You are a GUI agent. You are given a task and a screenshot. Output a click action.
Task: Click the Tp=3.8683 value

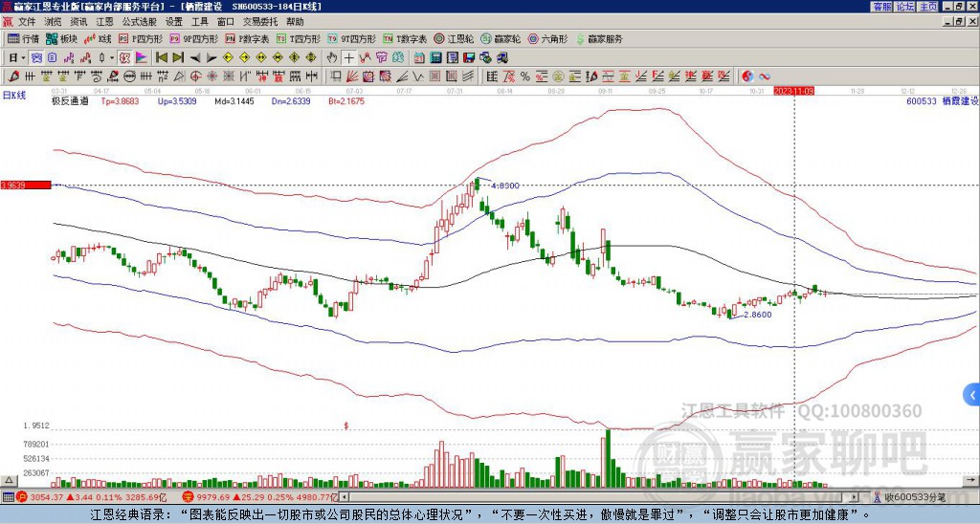[120, 100]
